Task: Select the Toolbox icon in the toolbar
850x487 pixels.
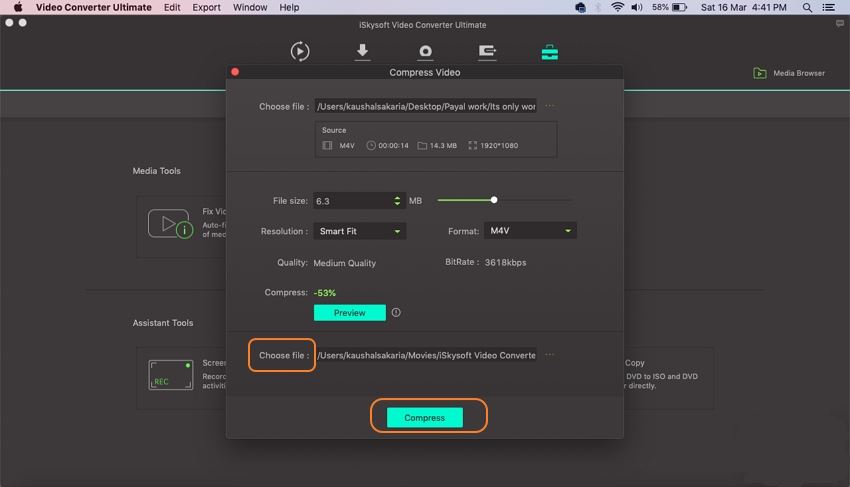Action: 549,52
